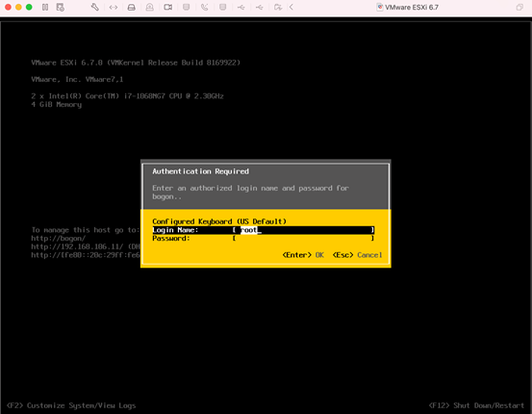Image resolution: width=532 pixels, height=414 pixels.
Task: Click the VMware ESXi 6.7 window title
Action: 411,7
